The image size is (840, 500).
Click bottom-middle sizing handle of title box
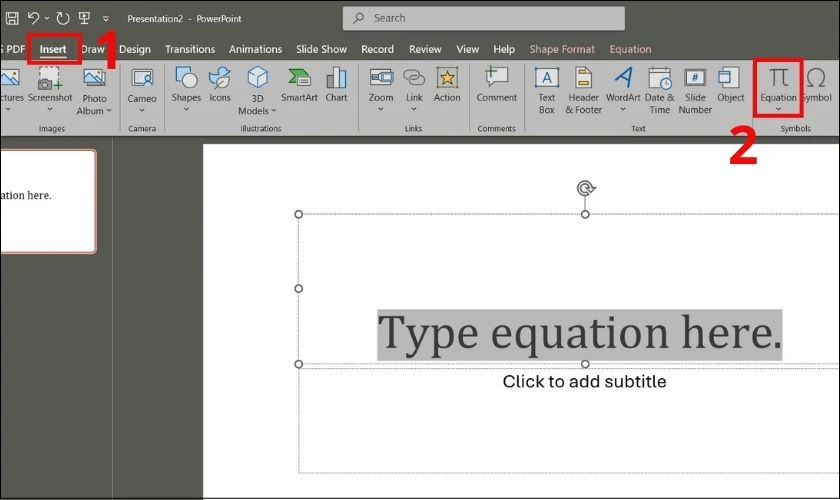tap(585, 364)
